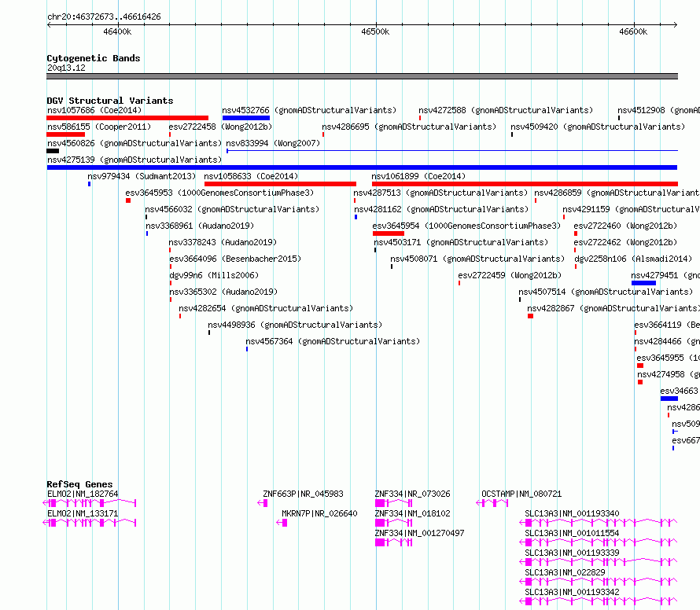700x610 pixels.
Task: Open esv2722459 (Wong2012b) variant
Action: click(x=510, y=275)
